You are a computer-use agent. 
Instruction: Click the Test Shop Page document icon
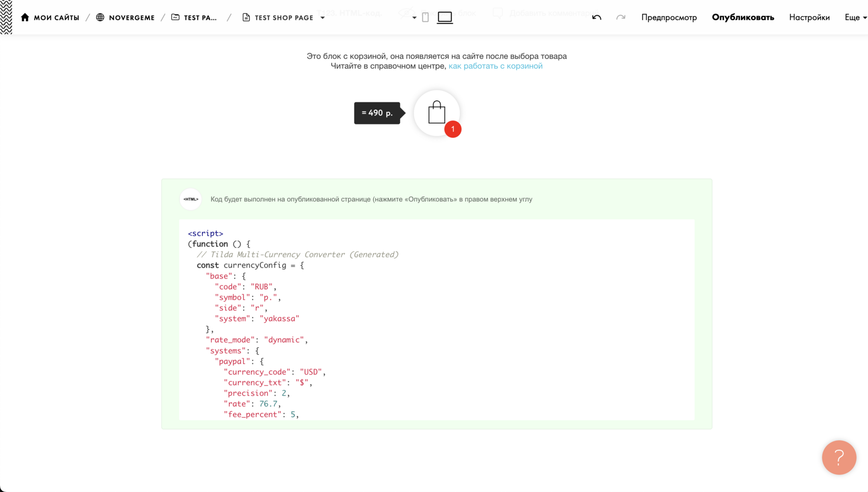246,18
